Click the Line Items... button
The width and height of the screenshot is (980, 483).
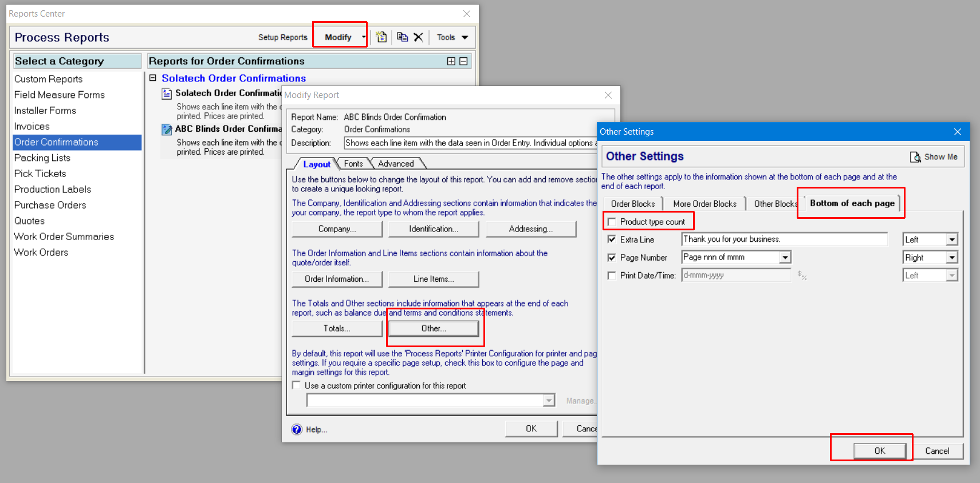[x=434, y=279]
